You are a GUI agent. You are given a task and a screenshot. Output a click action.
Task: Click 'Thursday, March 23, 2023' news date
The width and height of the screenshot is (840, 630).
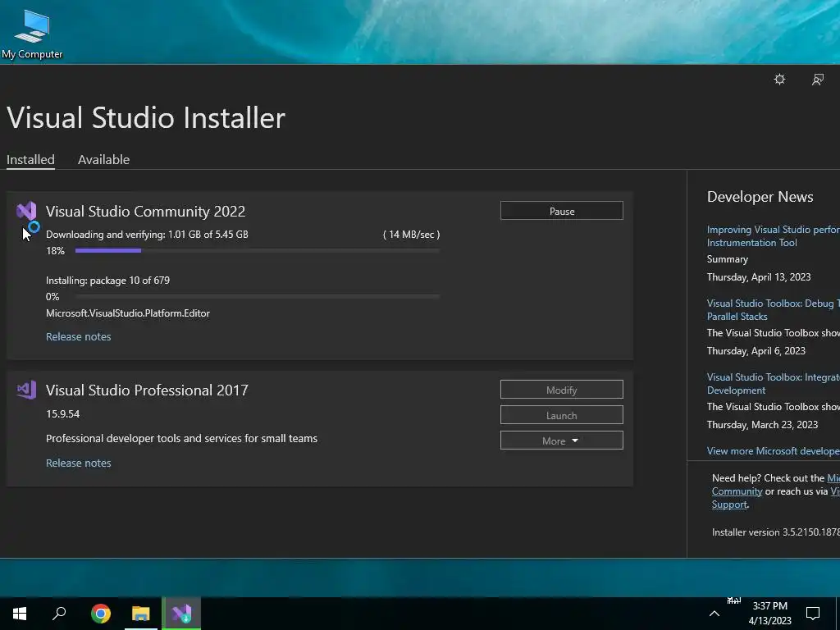(762, 425)
